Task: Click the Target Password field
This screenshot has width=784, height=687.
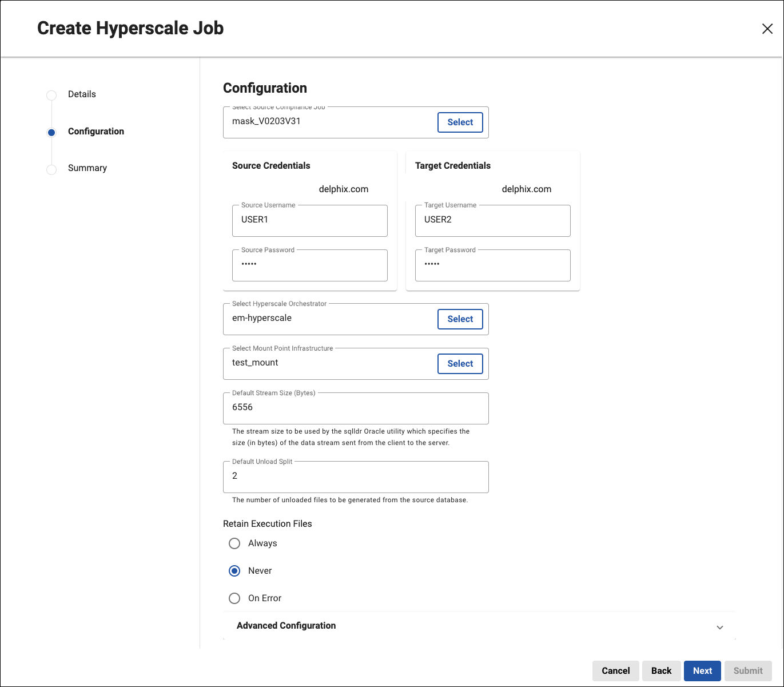Action: pos(492,265)
